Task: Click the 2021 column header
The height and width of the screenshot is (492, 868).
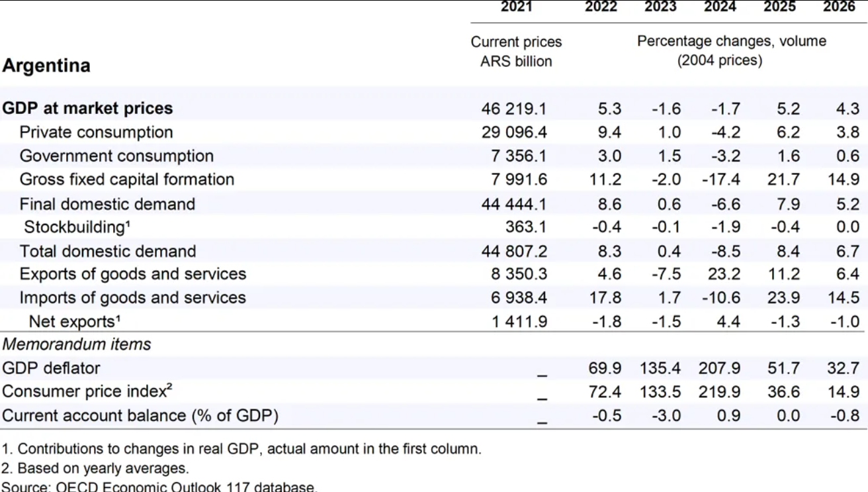Action: 516,7
